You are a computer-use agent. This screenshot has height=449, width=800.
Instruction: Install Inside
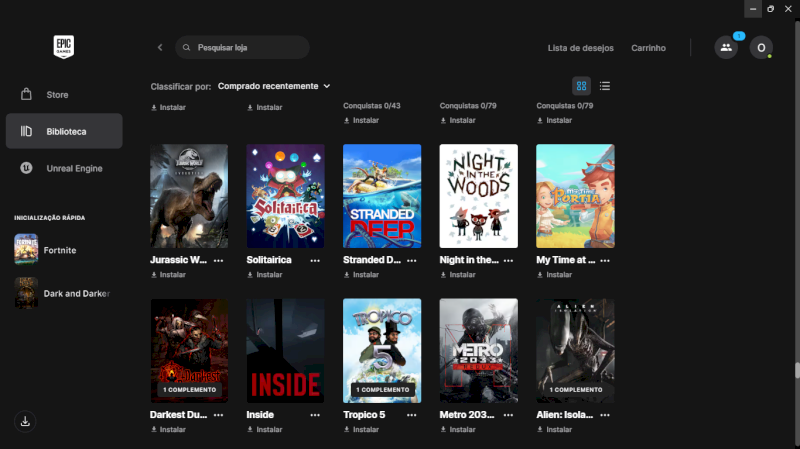(265, 430)
